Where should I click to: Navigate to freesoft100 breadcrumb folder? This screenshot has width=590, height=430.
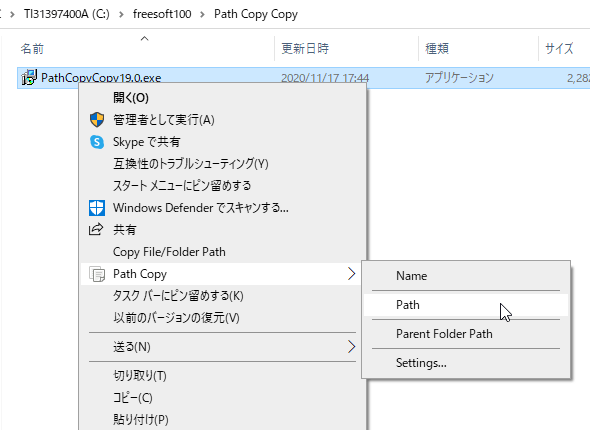[162, 14]
